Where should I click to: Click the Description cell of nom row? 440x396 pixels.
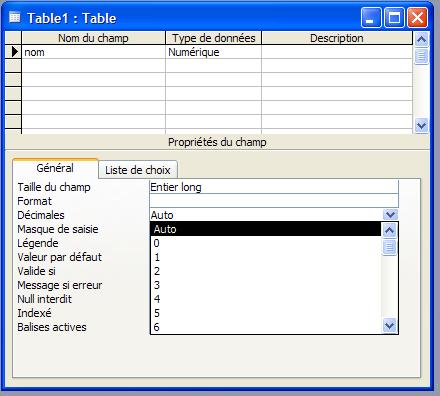[337, 52]
